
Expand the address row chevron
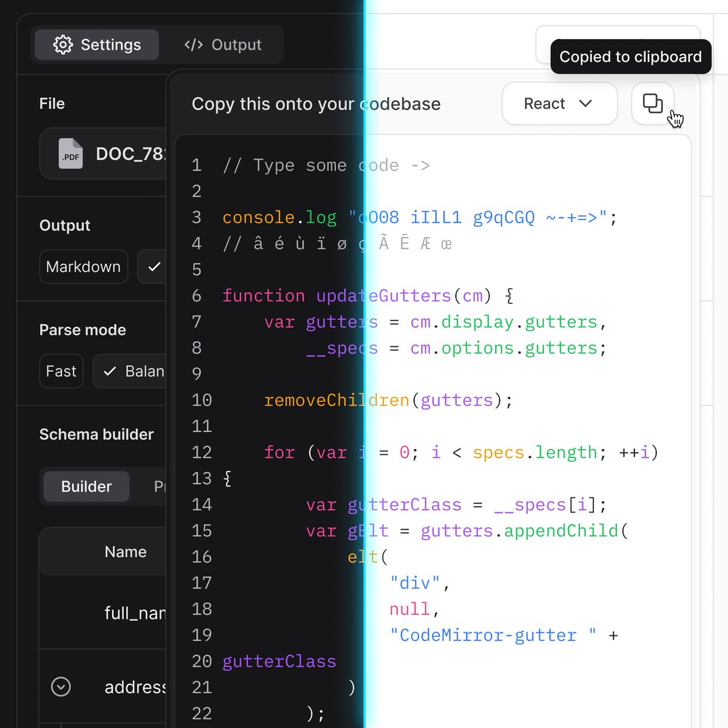tap(61, 687)
